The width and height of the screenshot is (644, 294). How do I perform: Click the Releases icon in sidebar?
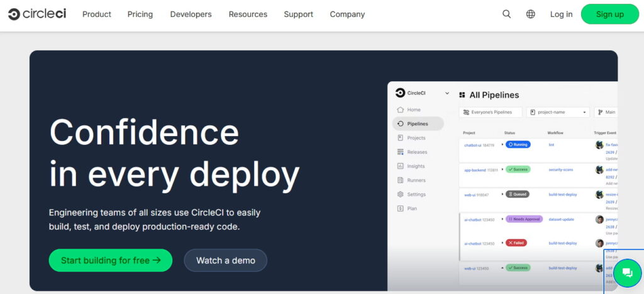[401, 152]
